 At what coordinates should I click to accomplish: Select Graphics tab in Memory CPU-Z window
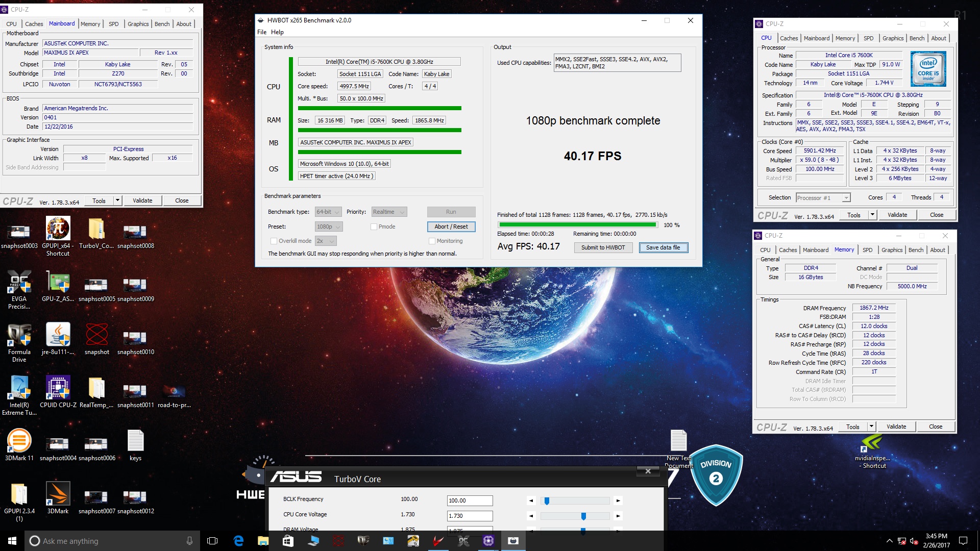point(892,250)
